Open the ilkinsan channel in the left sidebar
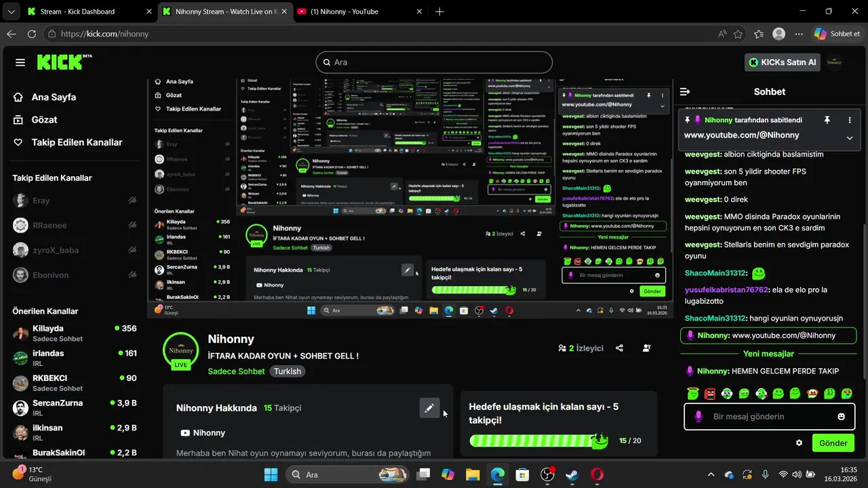Image resolution: width=868 pixels, height=488 pixels. point(75,432)
